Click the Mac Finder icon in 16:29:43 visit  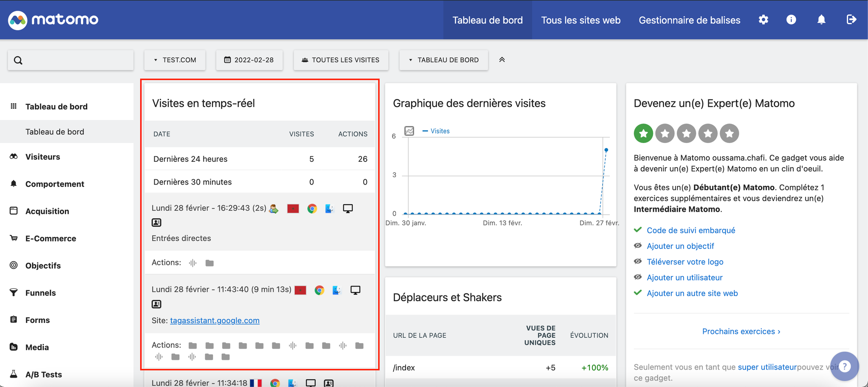pyautogui.click(x=330, y=208)
